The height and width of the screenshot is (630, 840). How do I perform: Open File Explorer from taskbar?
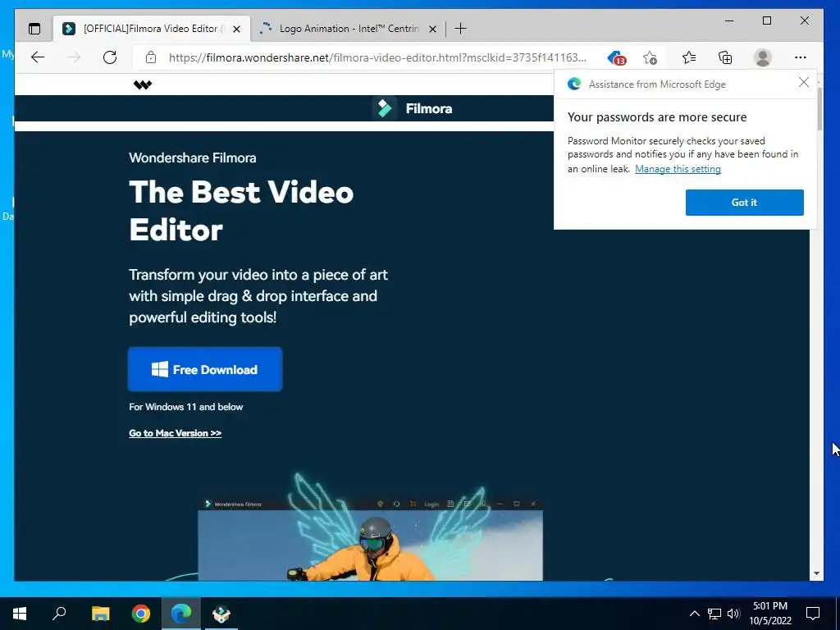(100, 614)
